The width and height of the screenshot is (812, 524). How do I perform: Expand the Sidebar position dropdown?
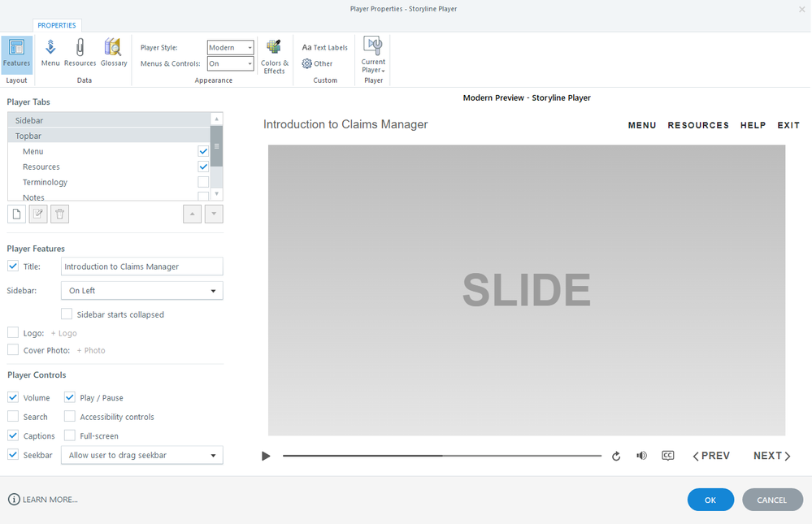point(142,291)
